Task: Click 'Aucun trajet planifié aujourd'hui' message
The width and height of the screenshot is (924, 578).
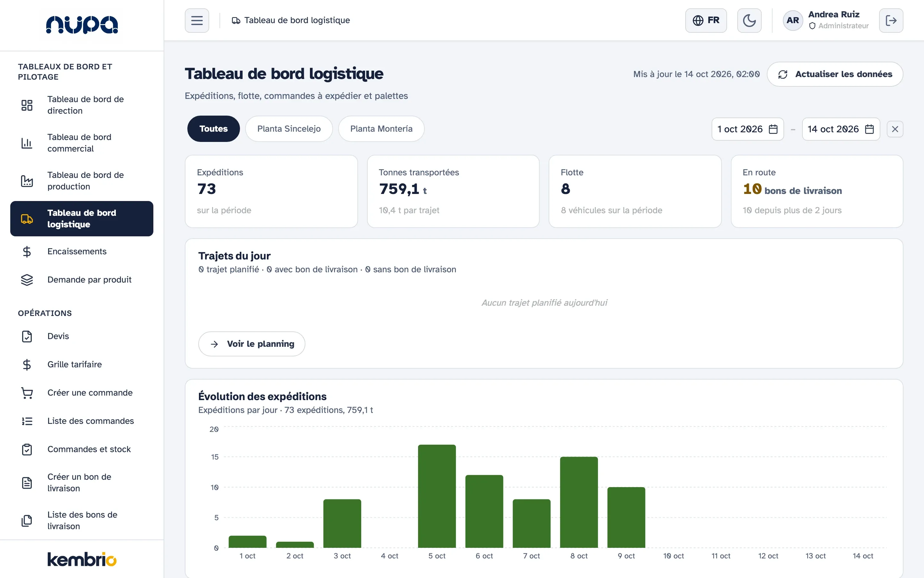Action: click(x=544, y=303)
